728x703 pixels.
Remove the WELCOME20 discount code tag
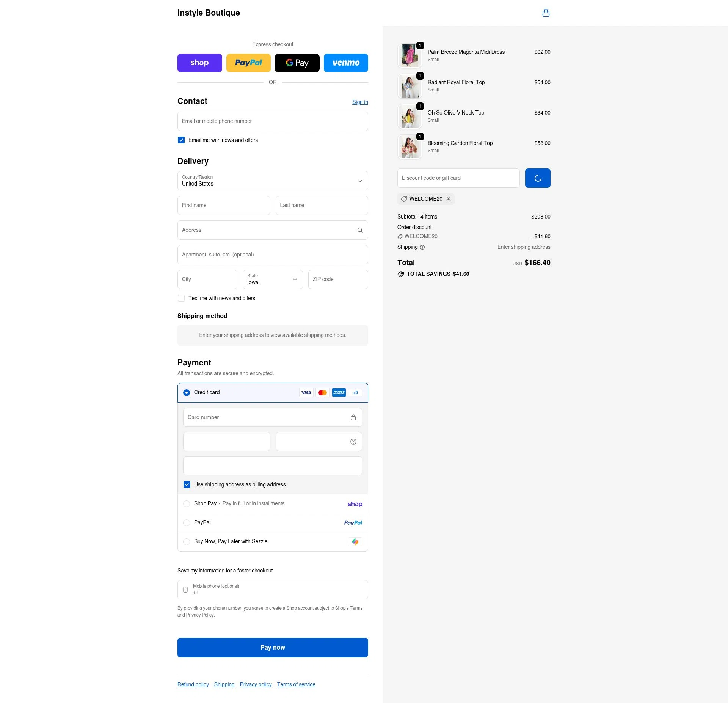click(449, 199)
